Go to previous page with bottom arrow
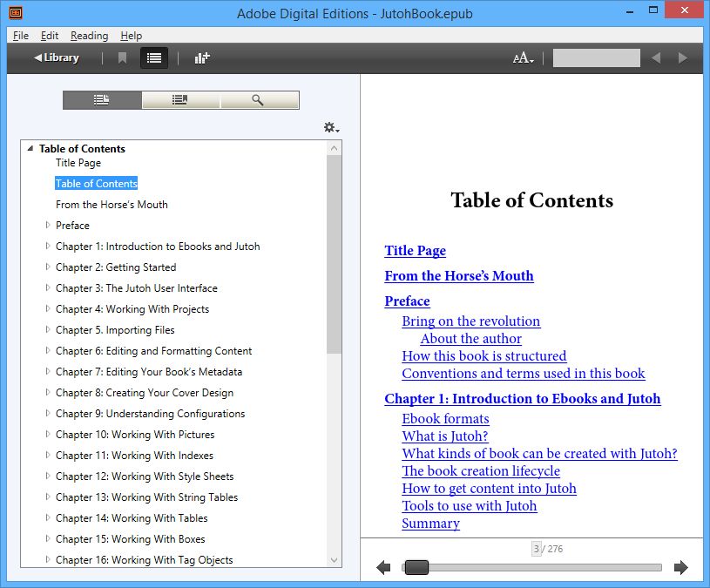 tap(383, 567)
